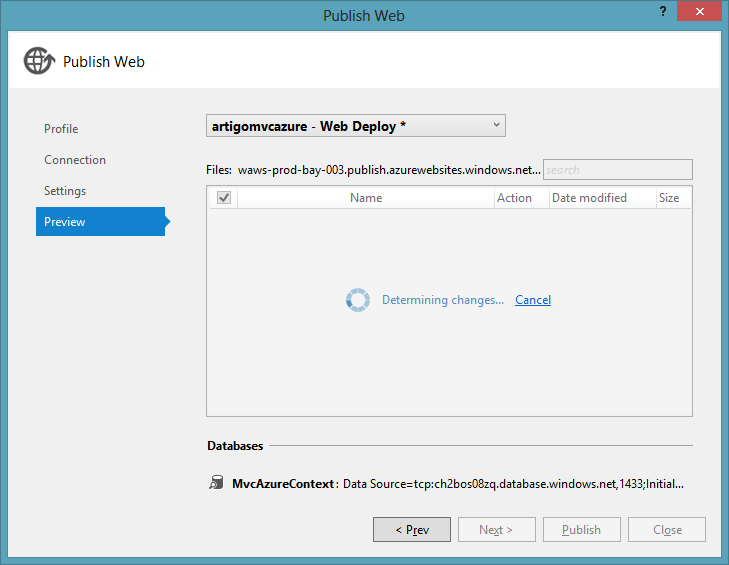Go to the Settings step
This screenshot has width=729, height=565.
coord(65,191)
